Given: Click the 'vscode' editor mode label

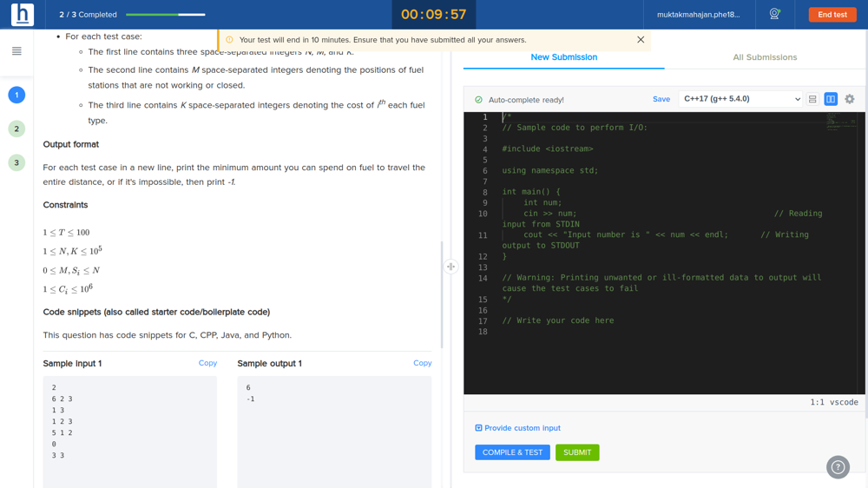Looking at the screenshot, I should tap(844, 402).
